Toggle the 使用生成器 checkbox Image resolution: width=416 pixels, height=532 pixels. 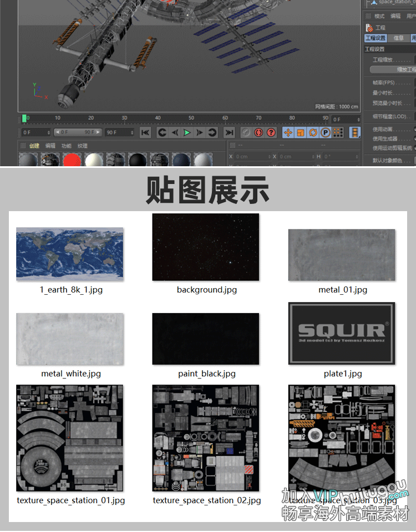point(414,139)
